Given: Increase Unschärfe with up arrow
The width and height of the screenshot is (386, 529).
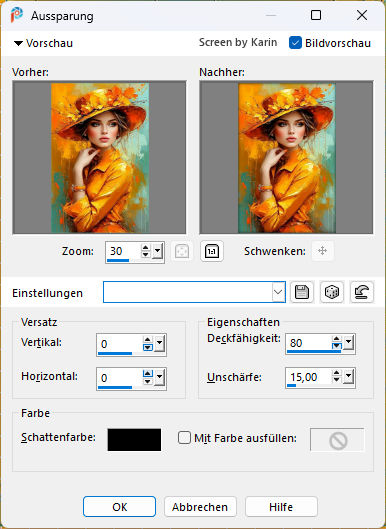Looking at the screenshot, I should click(x=337, y=373).
